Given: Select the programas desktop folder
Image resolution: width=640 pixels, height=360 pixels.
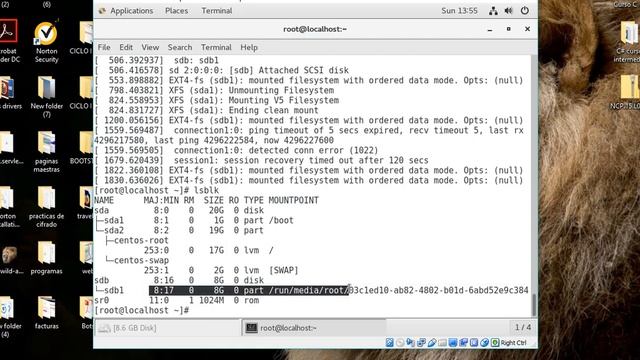Looking at the screenshot, I should click(x=47, y=258).
